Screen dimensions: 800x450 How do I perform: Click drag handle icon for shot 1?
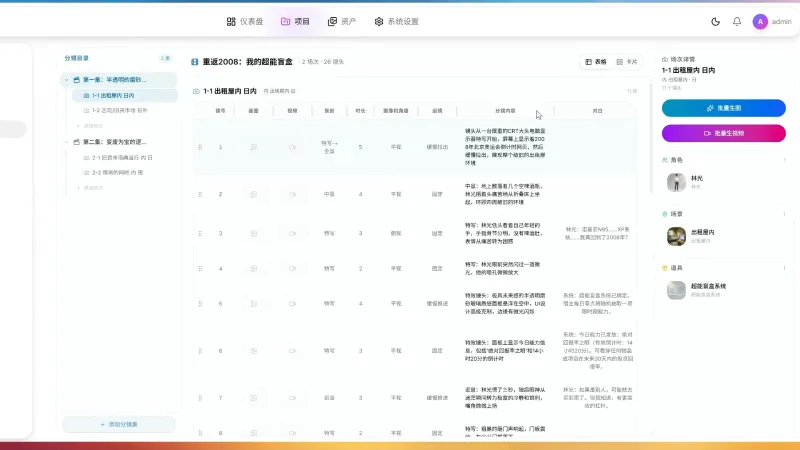tap(200, 147)
